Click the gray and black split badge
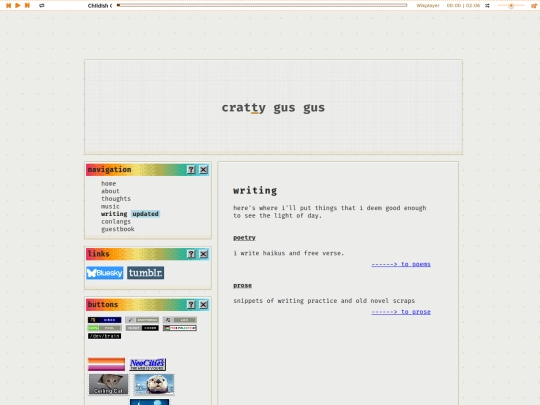 (142, 328)
